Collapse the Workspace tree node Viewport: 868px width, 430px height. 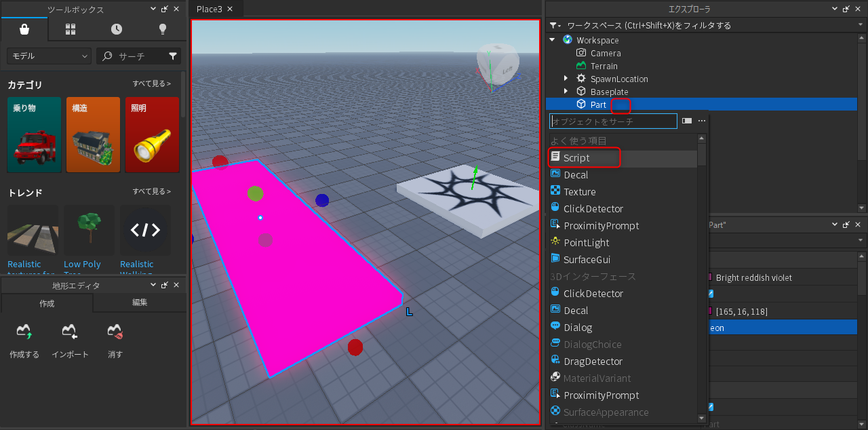[x=553, y=40]
